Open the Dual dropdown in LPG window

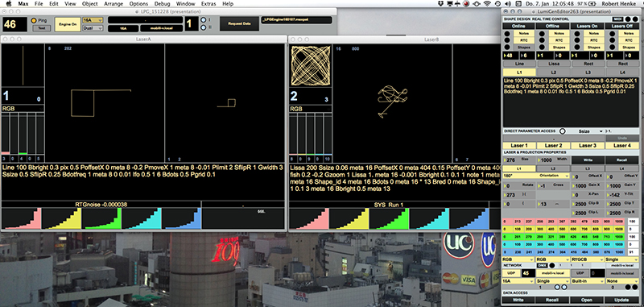(93, 28)
